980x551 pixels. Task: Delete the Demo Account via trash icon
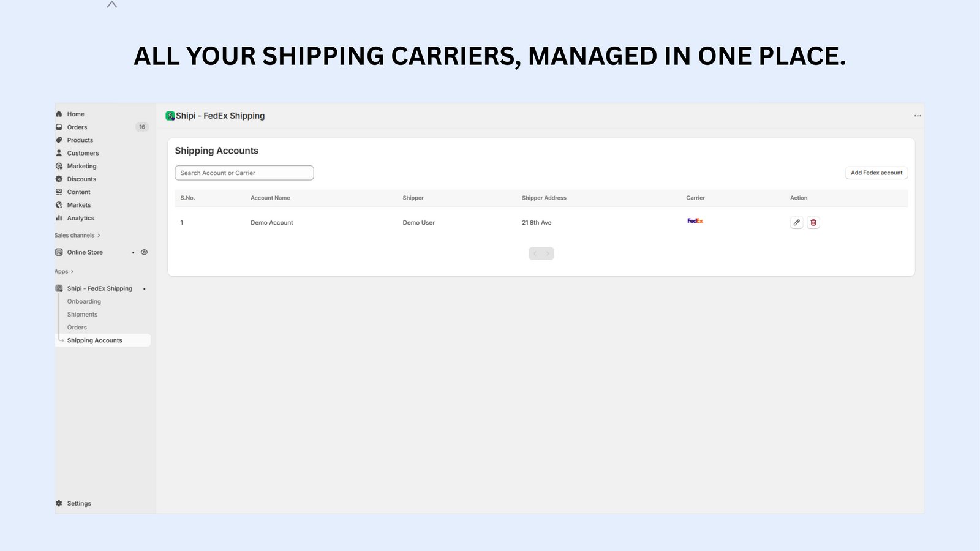point(813,222)
